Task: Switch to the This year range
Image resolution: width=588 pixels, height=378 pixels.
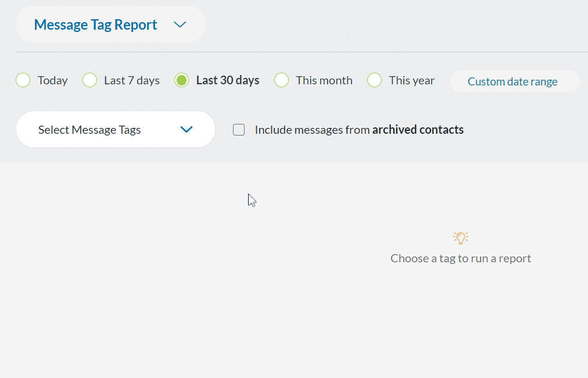Action: click(x=374, y=80)
